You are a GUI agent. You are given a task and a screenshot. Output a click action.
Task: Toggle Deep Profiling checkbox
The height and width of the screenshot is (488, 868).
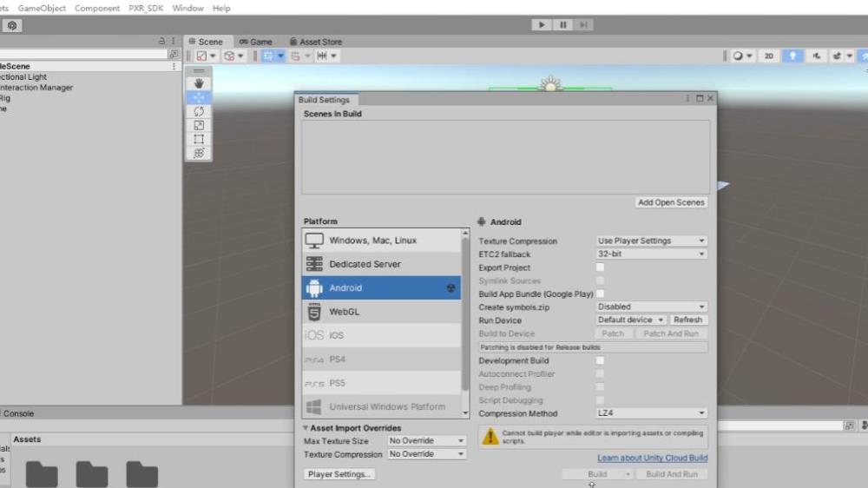point(600,387)
